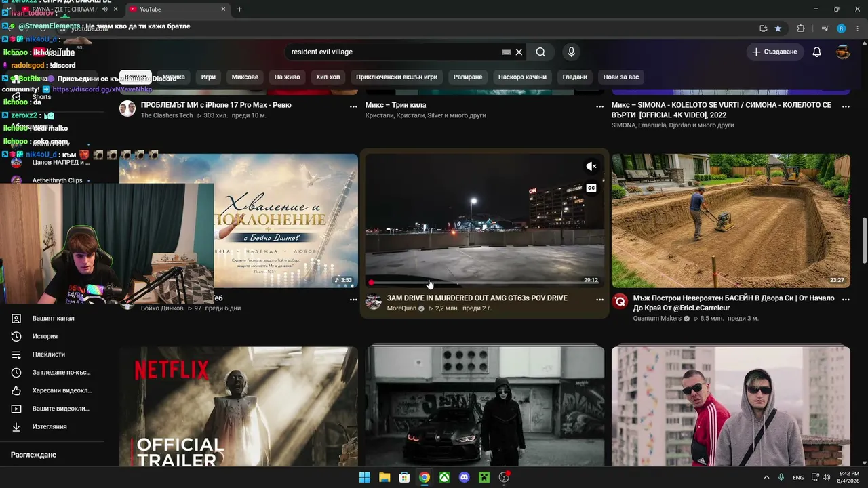Click the YouTube search magnifier button
Viewport: 868px width, 488px height.
540,52
